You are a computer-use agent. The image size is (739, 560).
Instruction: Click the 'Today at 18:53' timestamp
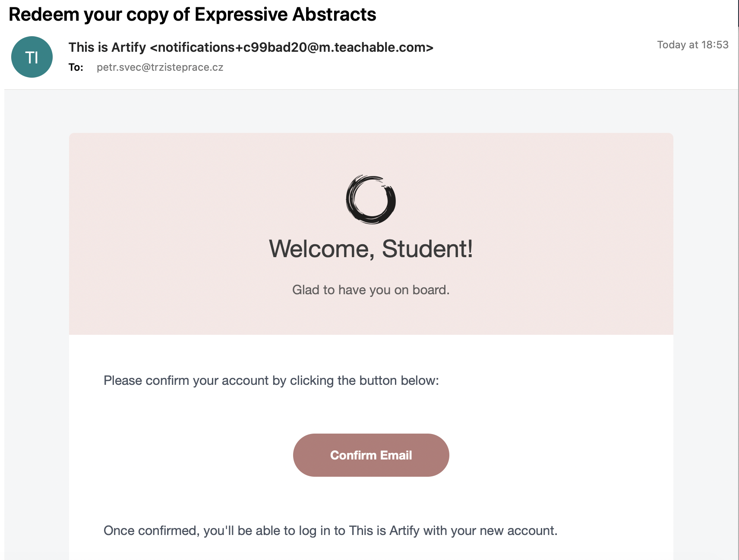pos(692,45)
